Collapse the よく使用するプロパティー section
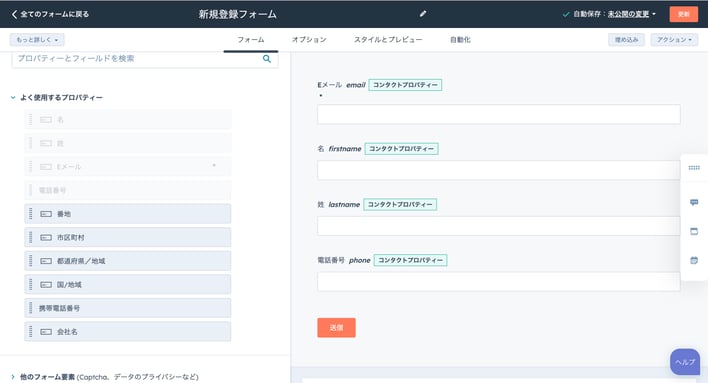 (13, 98)
